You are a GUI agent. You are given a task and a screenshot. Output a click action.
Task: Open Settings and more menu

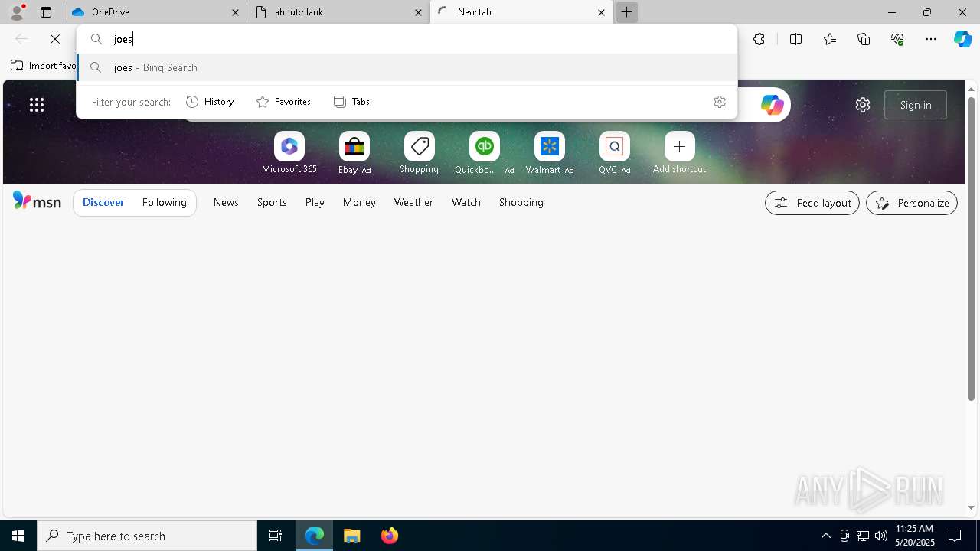click(x=931, y=39)
